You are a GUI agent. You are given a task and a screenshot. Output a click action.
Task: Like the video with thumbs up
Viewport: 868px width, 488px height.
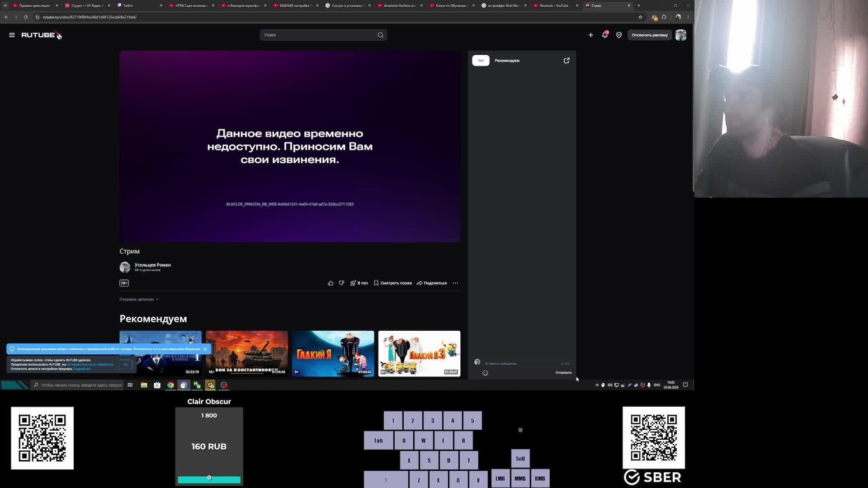coord(330,283)
